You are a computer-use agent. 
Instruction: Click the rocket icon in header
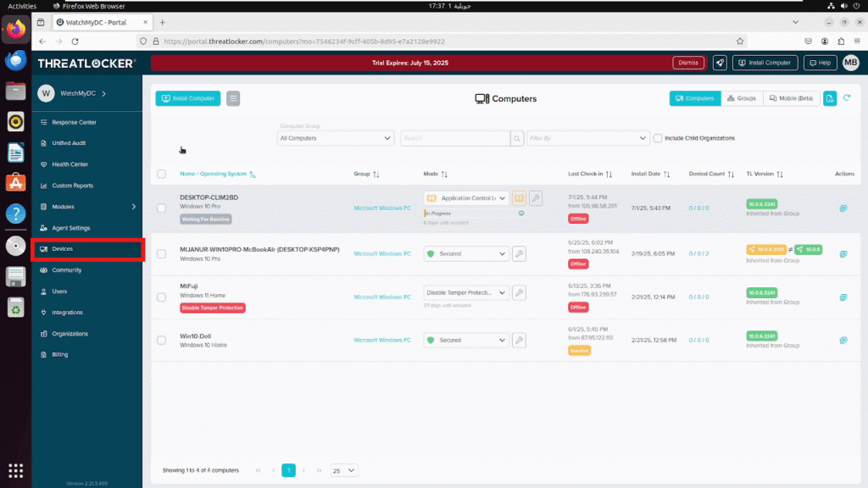click(720, 63)
